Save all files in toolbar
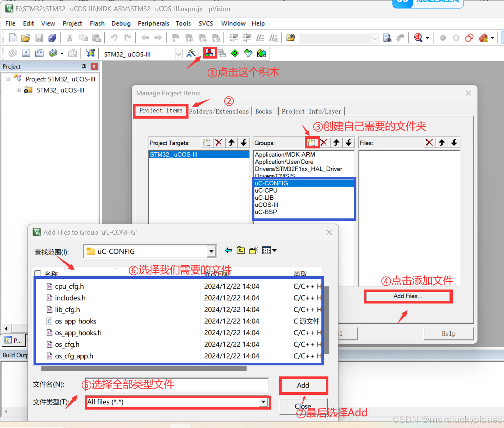Screen dimensions: 504x428 [52, 38]
